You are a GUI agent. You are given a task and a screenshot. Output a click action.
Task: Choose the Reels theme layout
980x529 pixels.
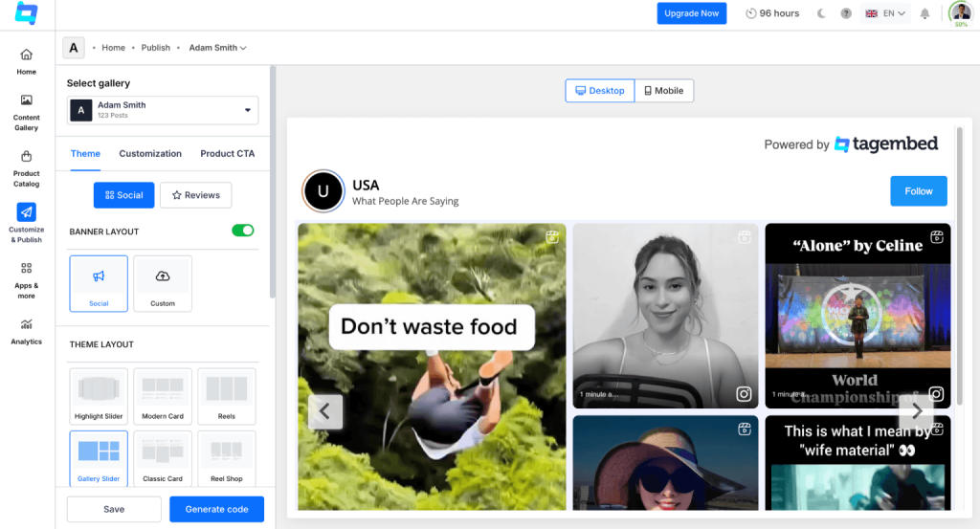point(226,396)
